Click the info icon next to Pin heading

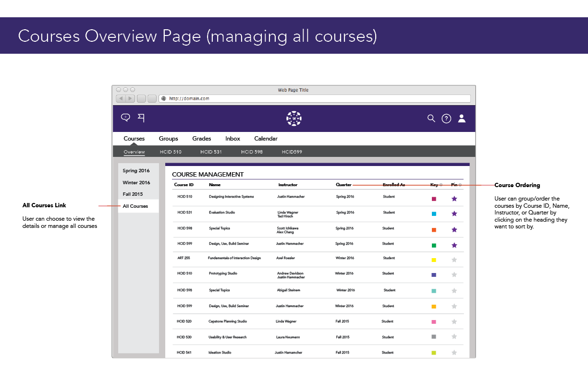click(x=460, y=185)
